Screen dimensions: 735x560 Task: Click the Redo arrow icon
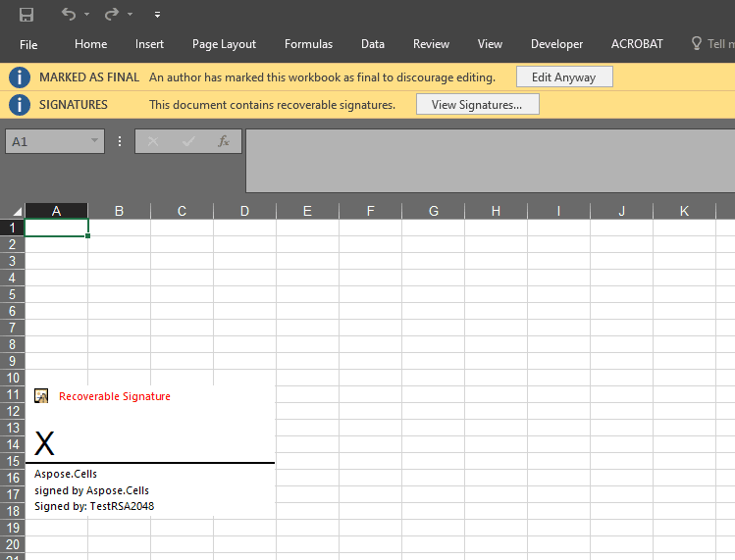point(112,15)
